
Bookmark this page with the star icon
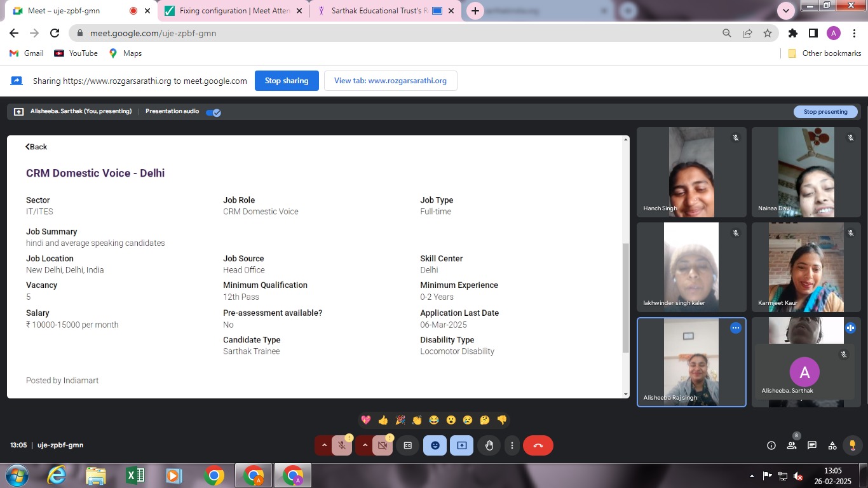[768, 33]
